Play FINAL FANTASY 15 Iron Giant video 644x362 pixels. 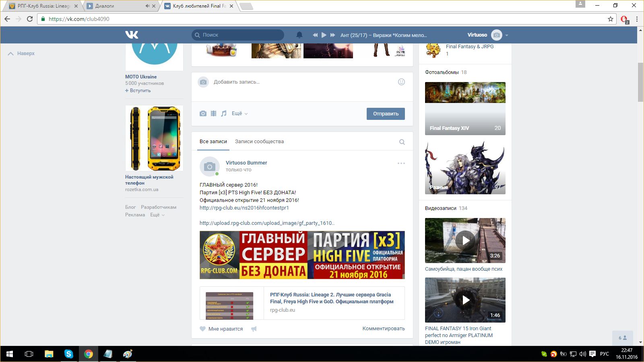point(465,300)
